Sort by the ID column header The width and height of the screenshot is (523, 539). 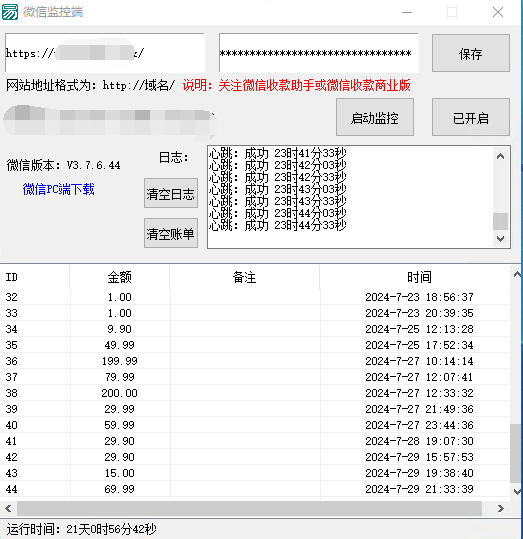35,277
